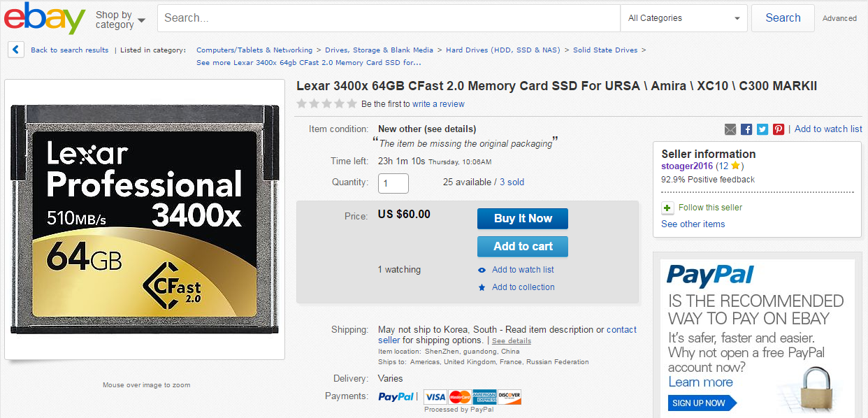
Task: Open Solid State Drives breadcrumb category
Action: 605,50
